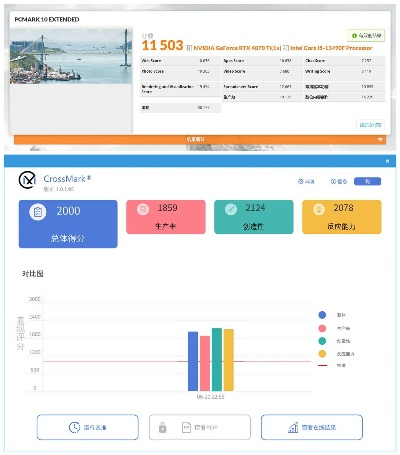
Task: Toggle the green creativity series in the legend
Action: pyautogui.click(x=322, y=341)
